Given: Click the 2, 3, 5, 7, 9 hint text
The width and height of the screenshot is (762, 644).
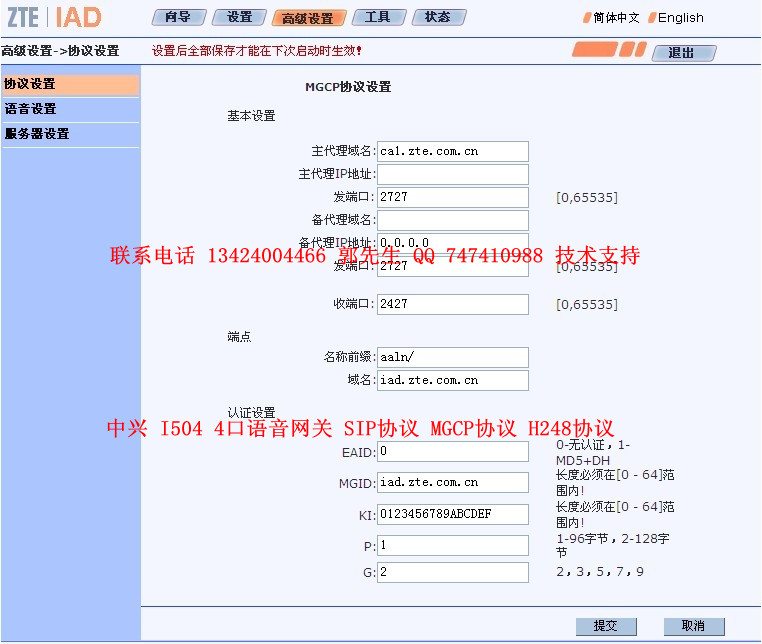Looking at the screenshot, I should pos(600,572).
